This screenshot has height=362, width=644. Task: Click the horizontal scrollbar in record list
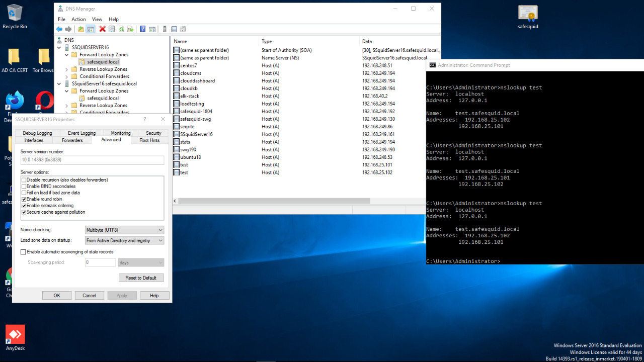click(274, 201)
